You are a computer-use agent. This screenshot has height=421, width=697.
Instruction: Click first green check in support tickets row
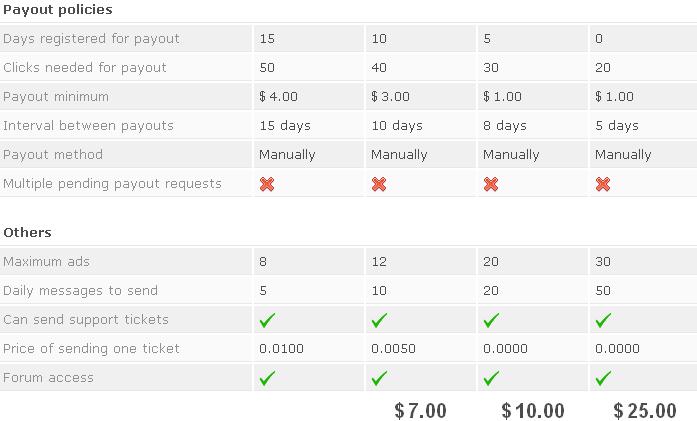[268, 320]
